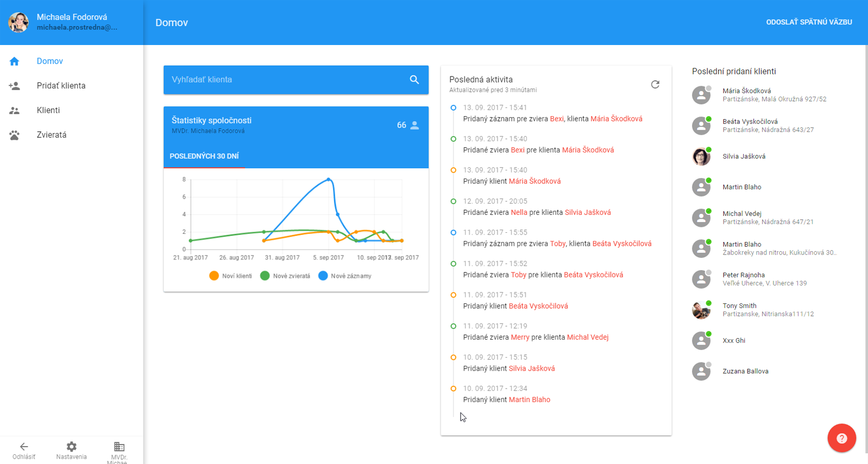Click ODOSLAŤ SPÄTNÚ VÄZBU button
Viewport: 868px width, 464px height.
pos(809,22)
